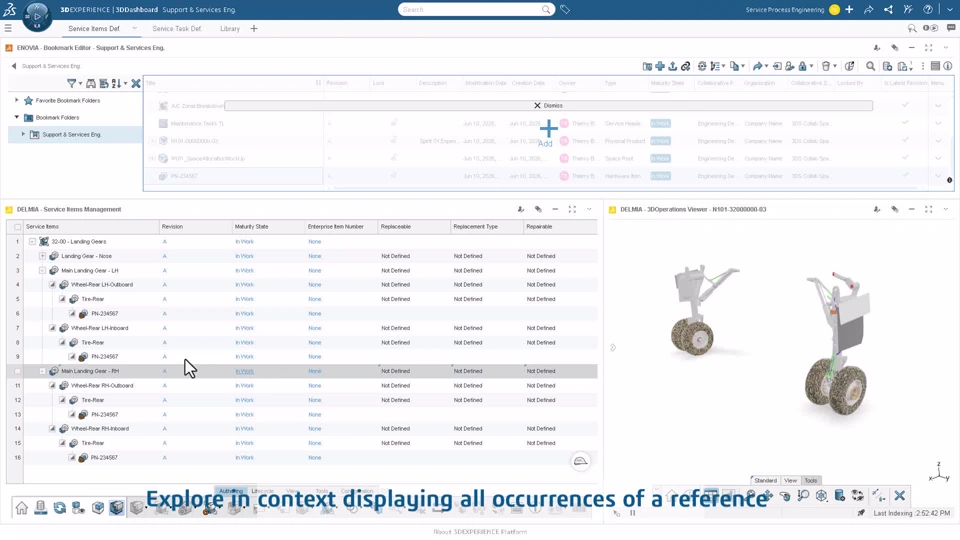Open the Service Items Def. tab dropdown chevron
This screenshot has height=540, width=960.
134,28
